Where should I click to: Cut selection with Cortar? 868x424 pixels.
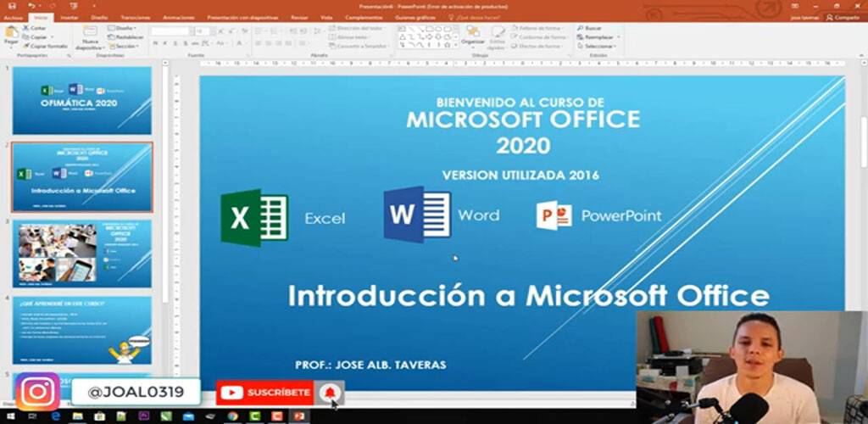34,28
